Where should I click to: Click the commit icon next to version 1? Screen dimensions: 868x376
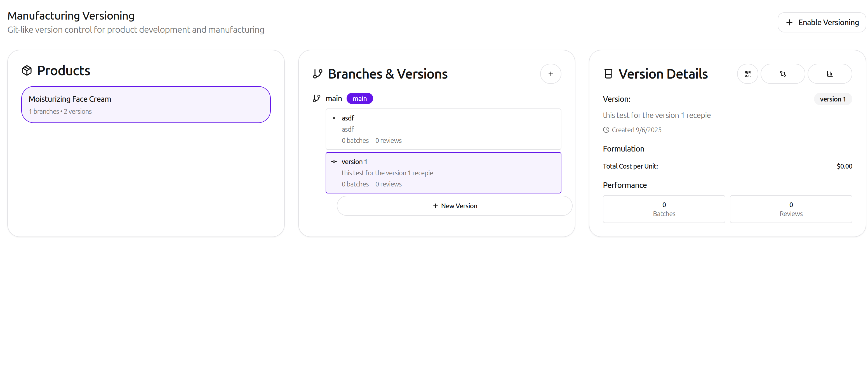(334, 162)
